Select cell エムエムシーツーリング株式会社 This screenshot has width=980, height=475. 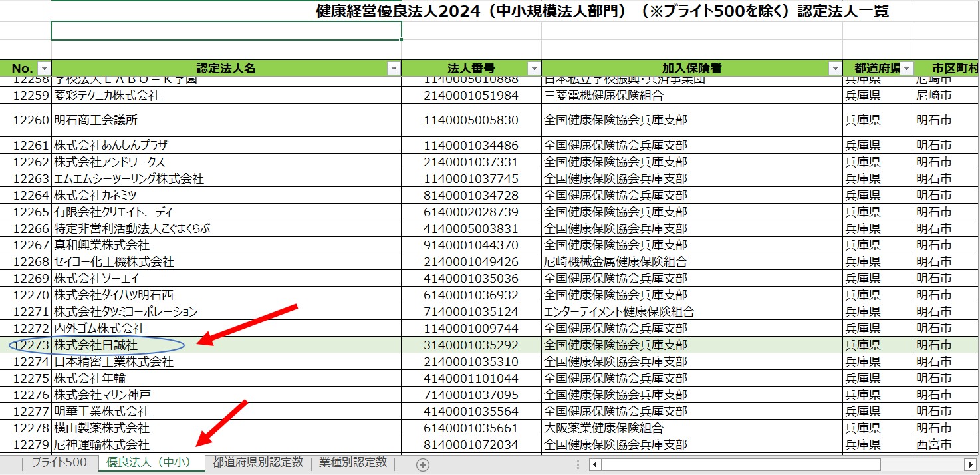pyautogui.click(x=227, y=179)
